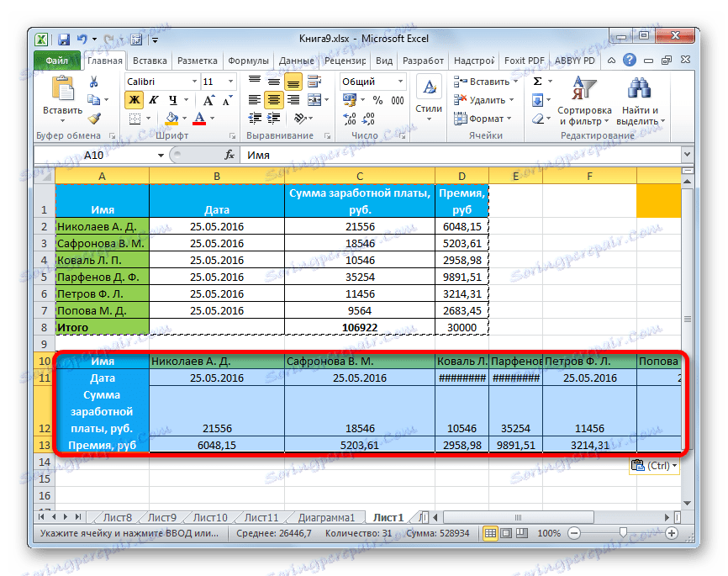728x576 pixels.
Task: Switch to the Вставка ribbon tab
Action: (150, 60)
